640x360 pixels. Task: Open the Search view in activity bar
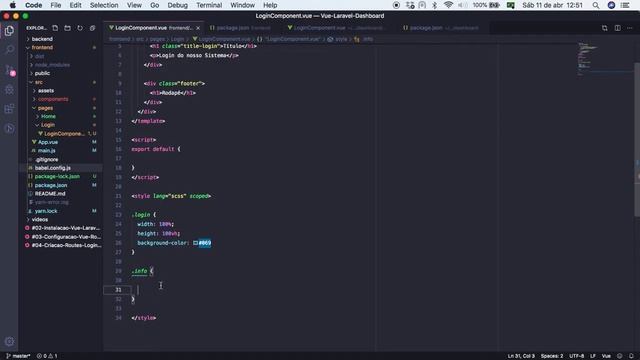[9, 50]
